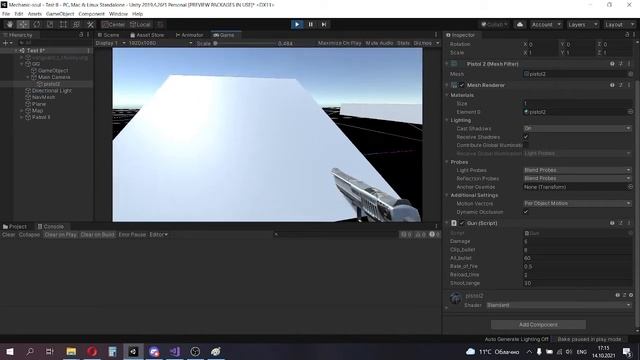Click the Hierarchy panel lock icon
The height and width of the screenshot is (360, 640).
[81, 35]
